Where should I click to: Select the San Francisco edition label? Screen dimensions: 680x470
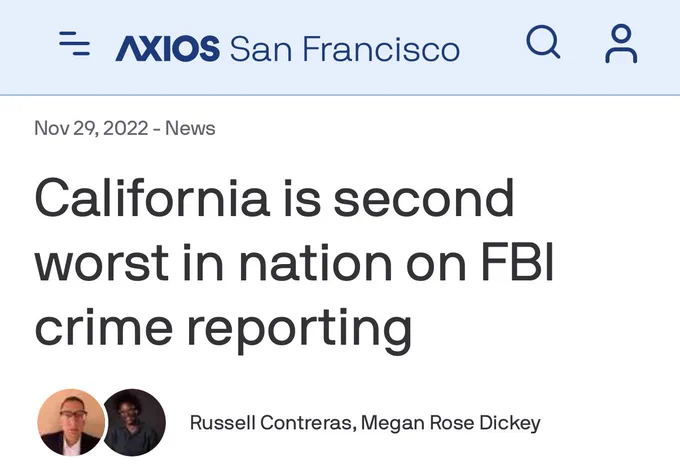(x=344, y=47)
